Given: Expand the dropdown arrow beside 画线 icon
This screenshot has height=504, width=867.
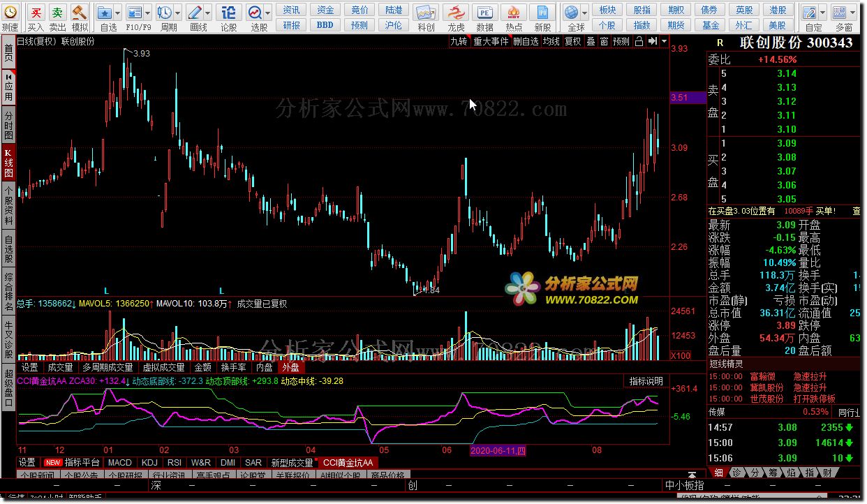Looking at the screenshot, I should coord(207,13).
